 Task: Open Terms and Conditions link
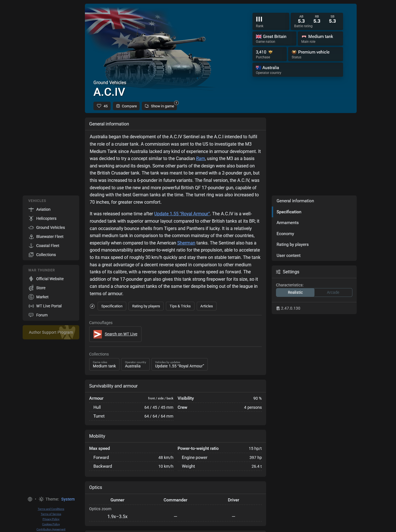51,509
